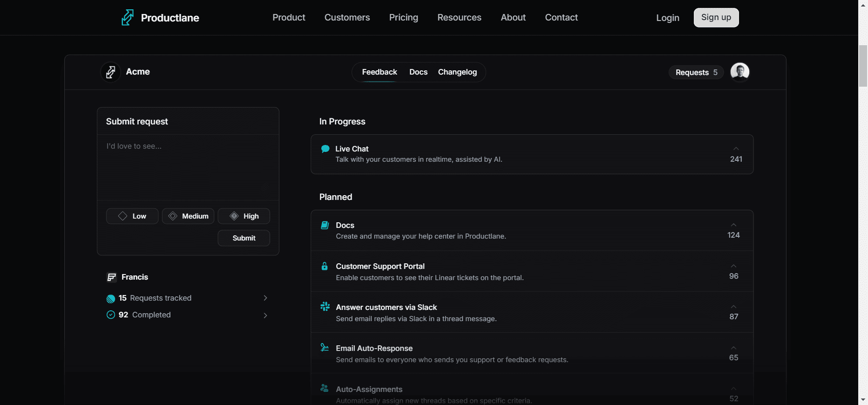Open the Resources nav menu
The width and height of the screenshot is (868, 405).
point(459,18)
